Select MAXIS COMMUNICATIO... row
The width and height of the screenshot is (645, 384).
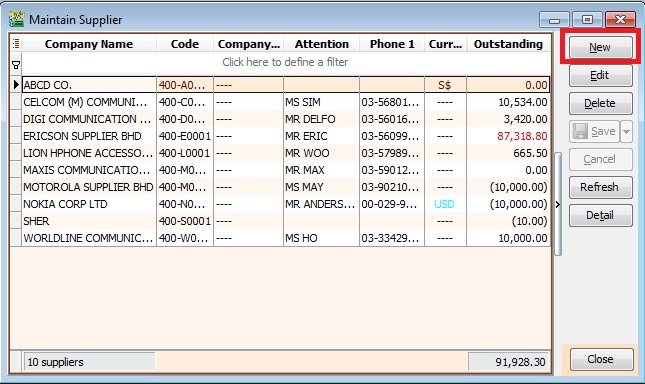point(285,170)
